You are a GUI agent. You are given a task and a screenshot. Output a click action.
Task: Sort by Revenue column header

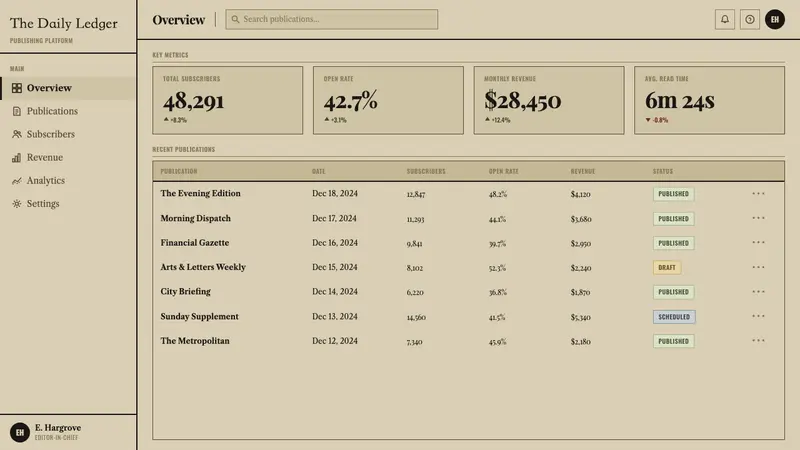coord(583,171)
